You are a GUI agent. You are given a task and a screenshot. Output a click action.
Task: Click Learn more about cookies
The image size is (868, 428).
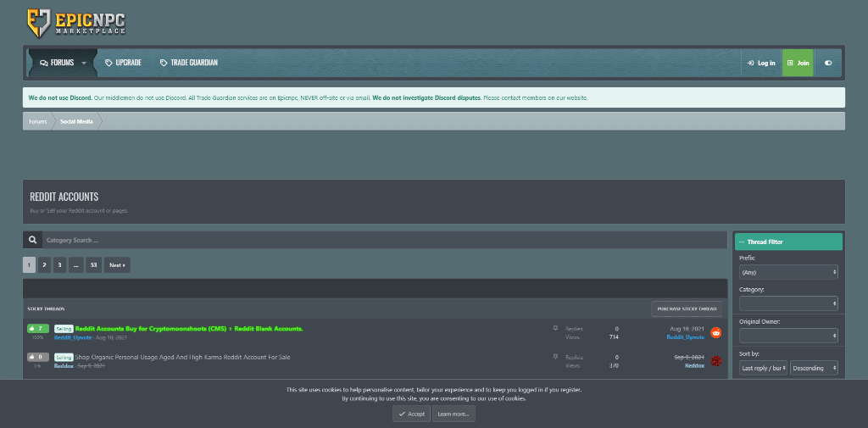[453, 414]
